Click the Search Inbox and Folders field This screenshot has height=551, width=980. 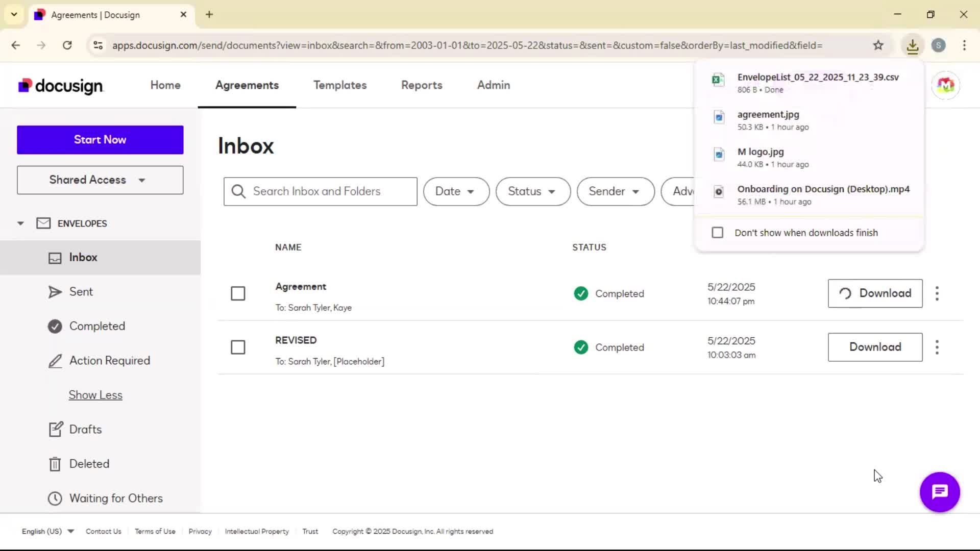(x=320, y=191)
